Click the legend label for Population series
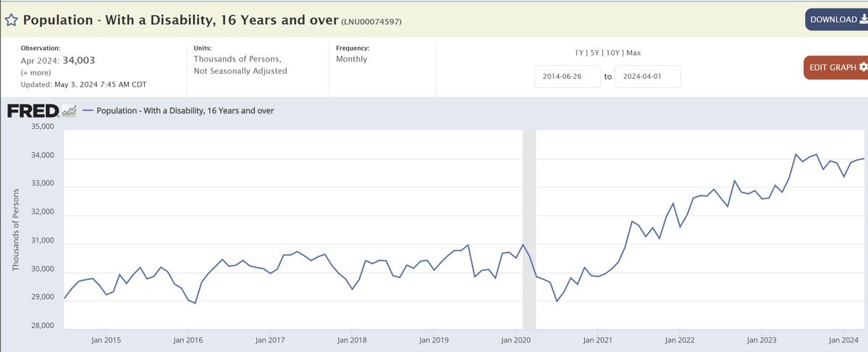Screen dimensions: 868x352 click(x=185, y=111)
